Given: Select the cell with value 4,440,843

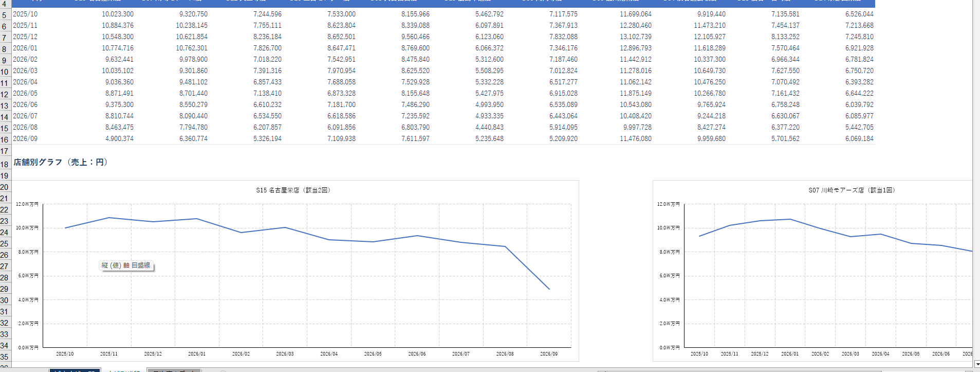Looking at the screenshot, I should coord(489,127).
